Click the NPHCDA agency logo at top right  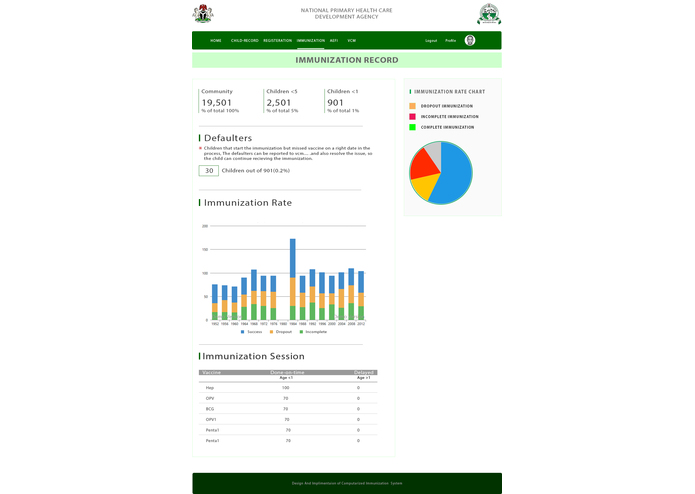489,14
